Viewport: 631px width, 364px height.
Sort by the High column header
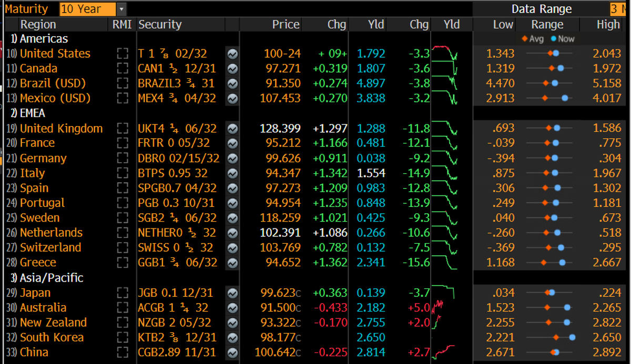[608, 24]
